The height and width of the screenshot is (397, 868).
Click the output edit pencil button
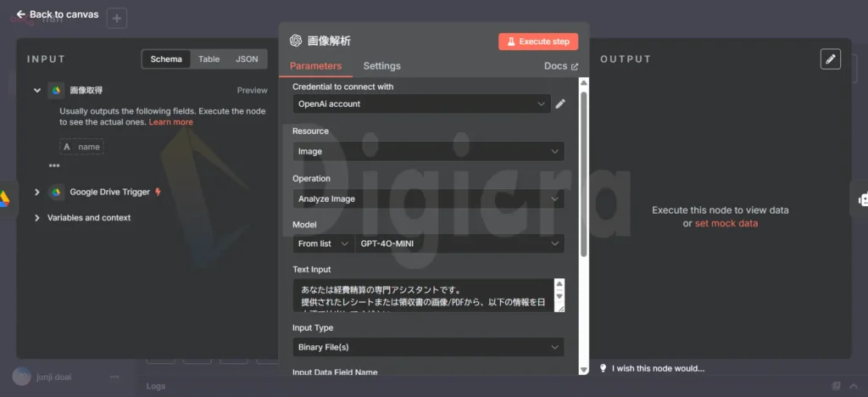click(x=831, y=59)
